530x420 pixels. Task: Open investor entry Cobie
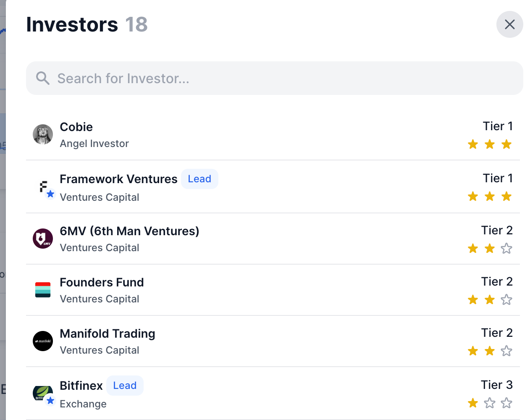[76, 126]
